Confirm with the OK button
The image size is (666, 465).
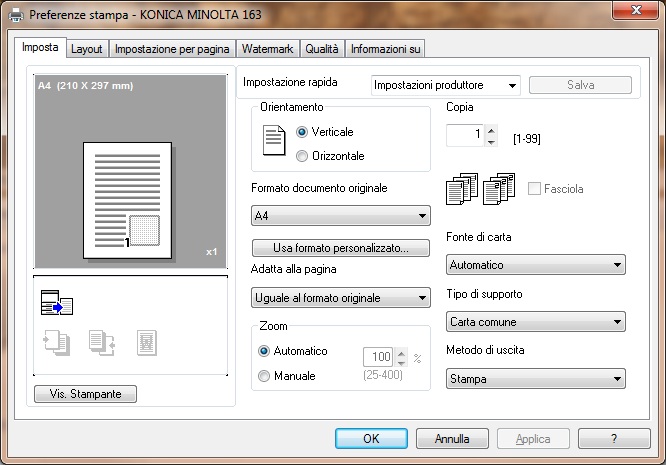point(371,439)
